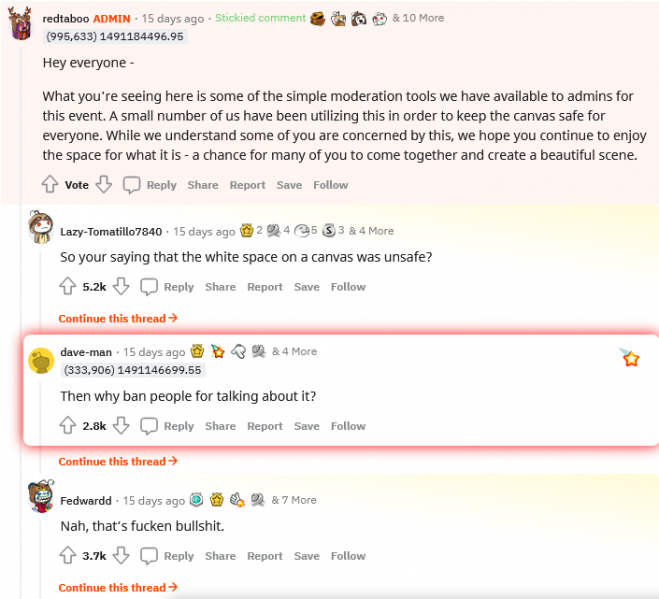Follow redtaboo's stickied comment
This screenshot has width=659, height=599.
pyautogui.click(x=331, y=185)
